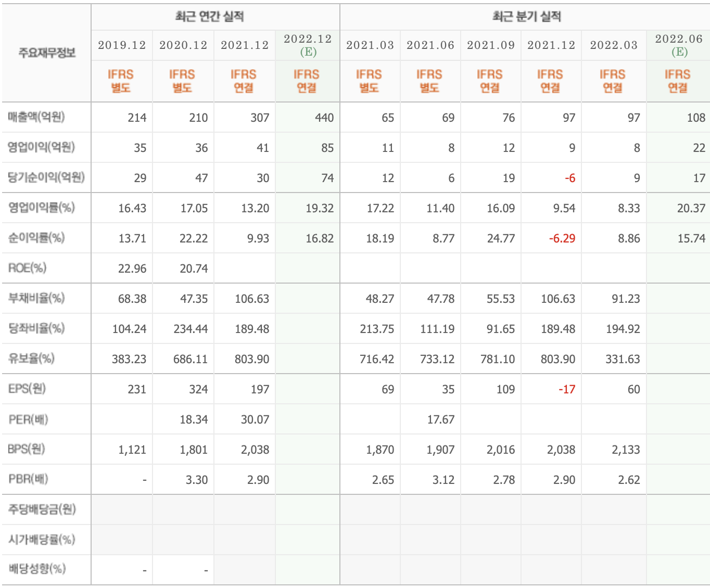This screenshot has height=588, width=710.
Task: Click negative net margin value -6.29
Action: pyautogui.click(x=562, y=238)
